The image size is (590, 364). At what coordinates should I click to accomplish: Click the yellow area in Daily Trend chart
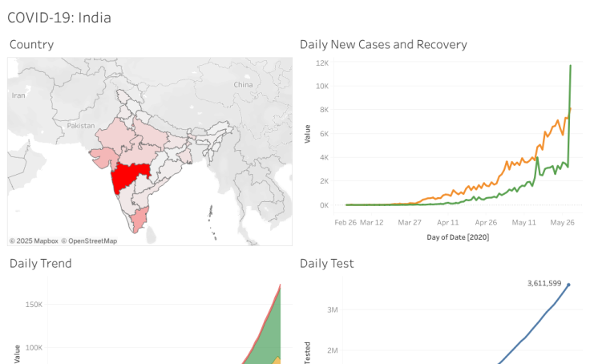pos(276,360)
